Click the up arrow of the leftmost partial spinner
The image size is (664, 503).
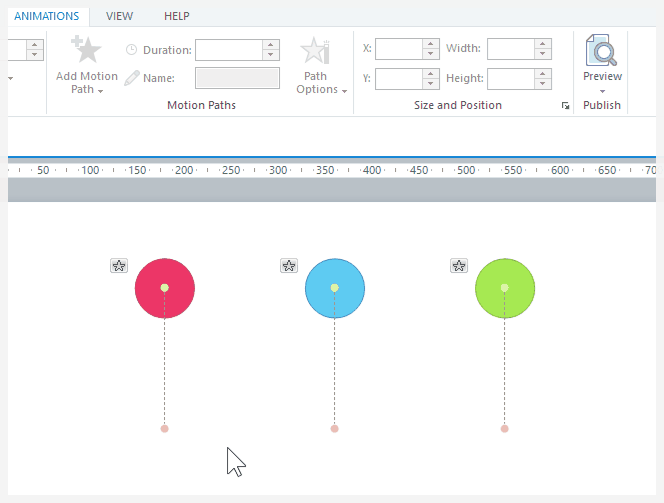(35, 45)
